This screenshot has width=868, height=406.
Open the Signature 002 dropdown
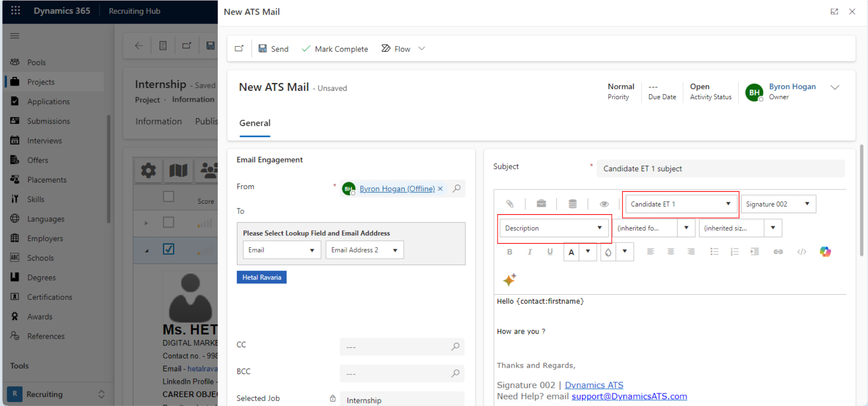(778, 204)
